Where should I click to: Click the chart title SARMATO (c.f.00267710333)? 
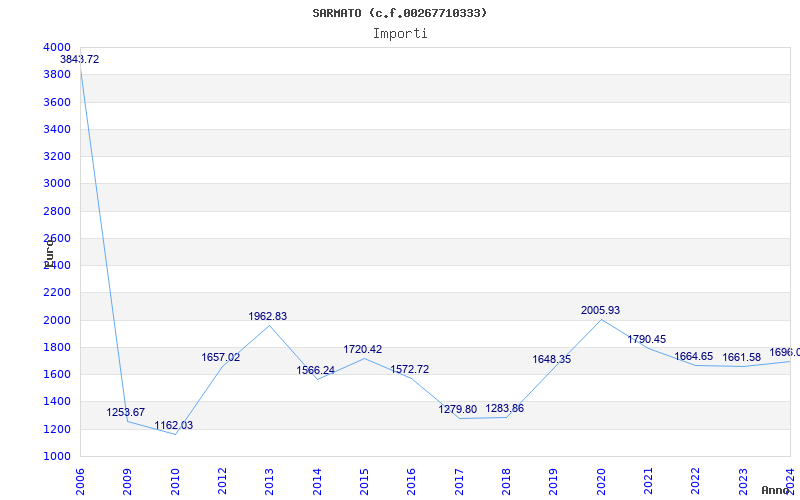[x=400, y=13]
